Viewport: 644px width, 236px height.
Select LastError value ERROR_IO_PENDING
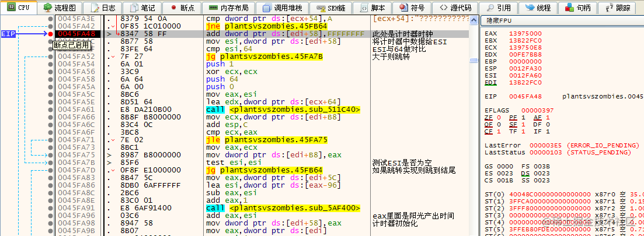(x=603, y=145)
